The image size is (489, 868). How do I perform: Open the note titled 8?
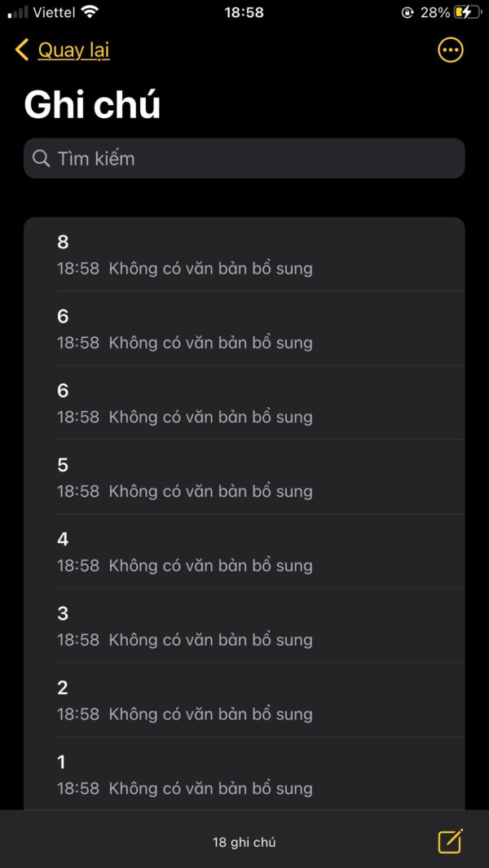tap(244, 254)
